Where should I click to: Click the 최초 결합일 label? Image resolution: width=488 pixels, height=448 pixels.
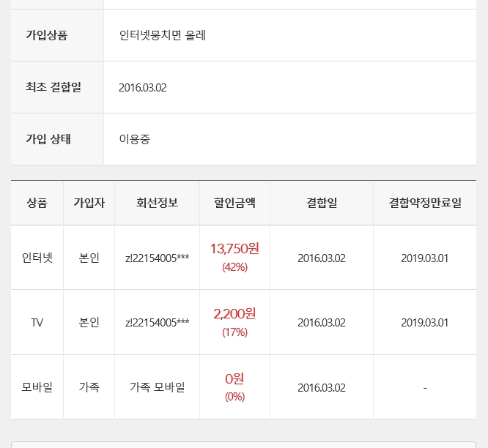53,87
